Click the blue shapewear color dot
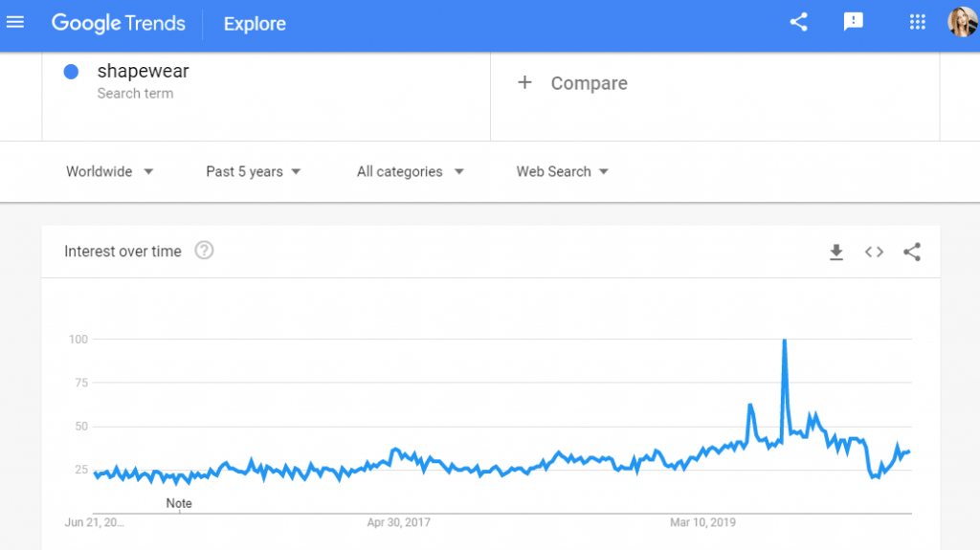Image resolution: width=980 pixels, height=550 pixels. 71,72
